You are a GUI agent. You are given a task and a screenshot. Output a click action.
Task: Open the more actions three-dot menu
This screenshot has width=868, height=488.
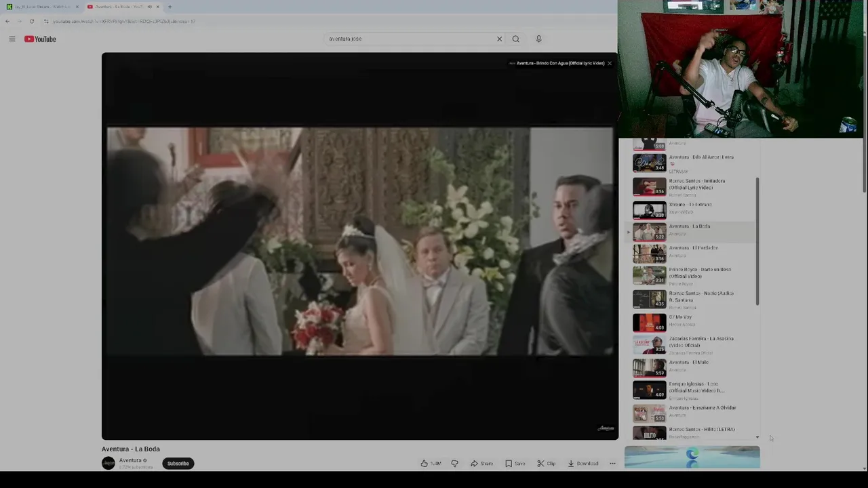(x=612, y=464)
